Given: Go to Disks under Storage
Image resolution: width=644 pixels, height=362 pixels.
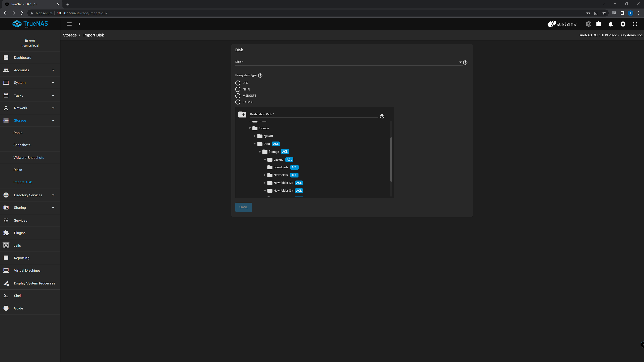Looking at the screenshot, I should pos(30,170).
